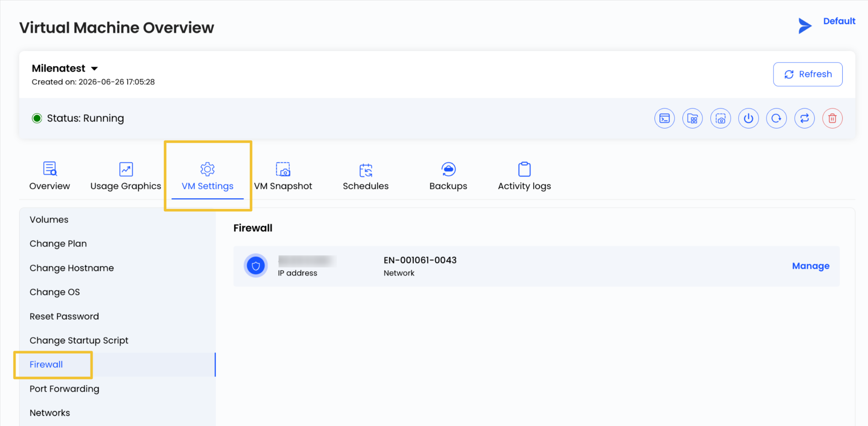This screenshot has width=868, height=426.
Task: Select the VM Settings tab
Action: pyautogui.click(x=207, y=176)
